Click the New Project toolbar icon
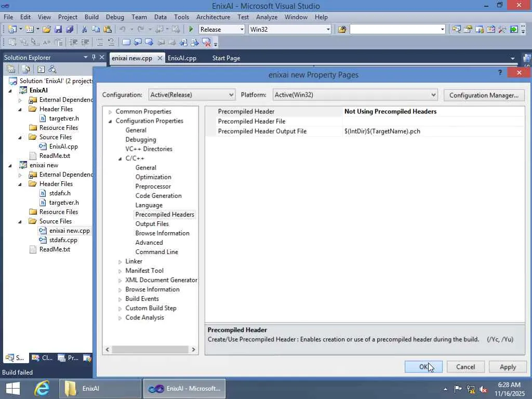 (x=12, y=30)
